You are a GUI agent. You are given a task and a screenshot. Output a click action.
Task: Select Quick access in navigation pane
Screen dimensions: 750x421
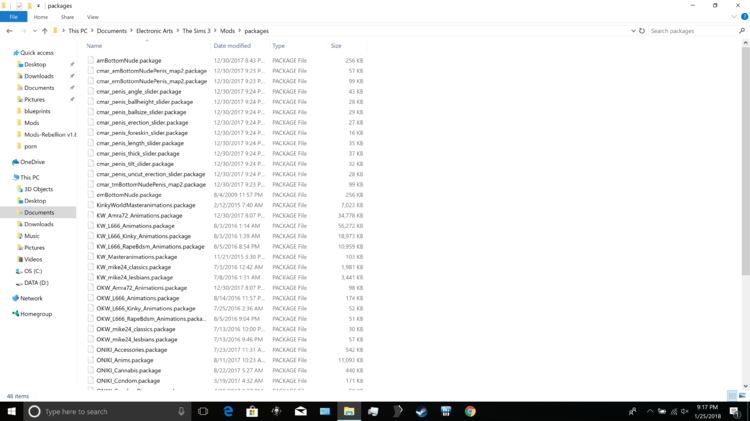click(x=37, y=53)
